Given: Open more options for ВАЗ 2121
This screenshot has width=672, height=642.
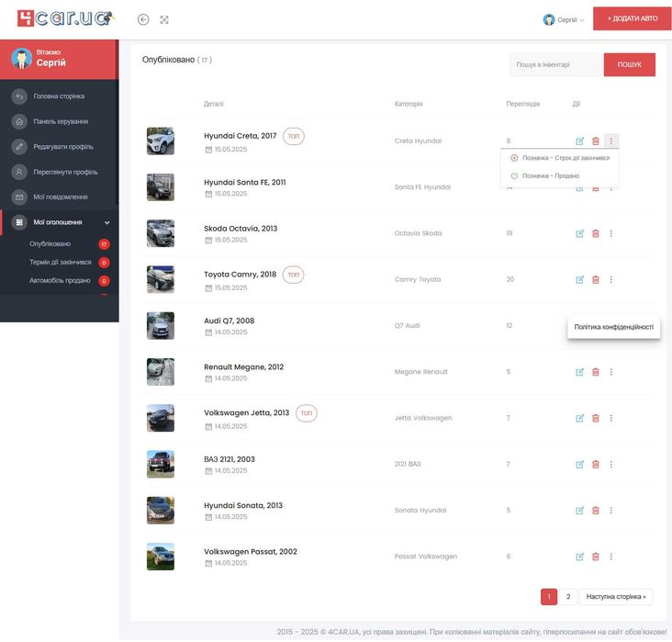Looking at the screenshot, I should [611, 464].
